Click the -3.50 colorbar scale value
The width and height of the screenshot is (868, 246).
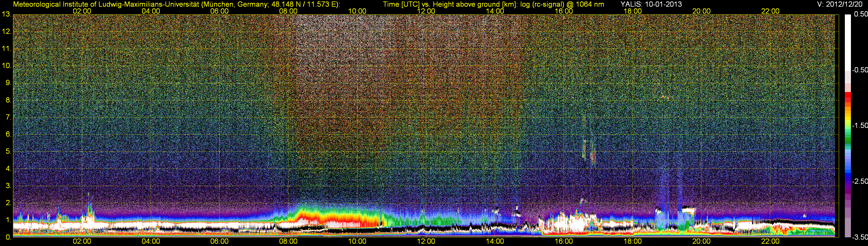click(860, 237)
